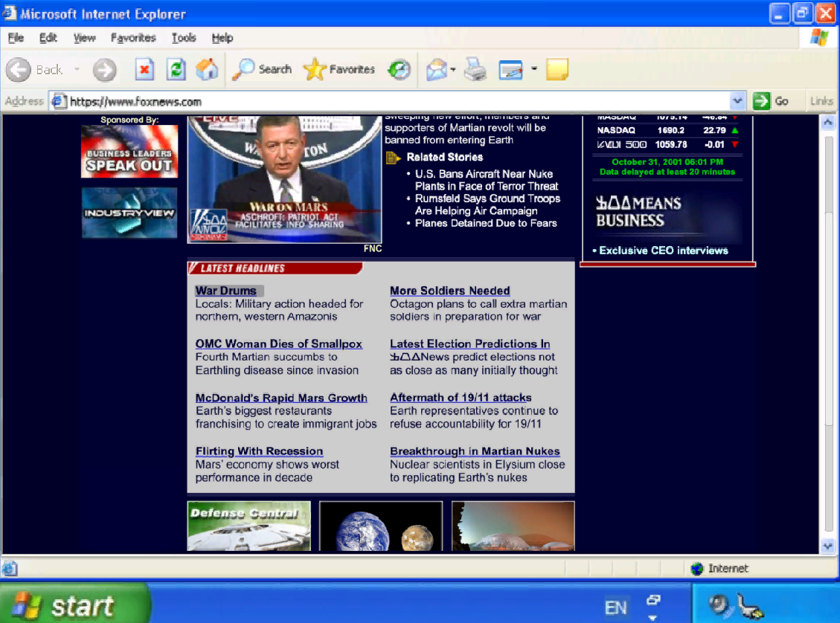Open the Help menu

pyautogui.click(x=222, y=37)
